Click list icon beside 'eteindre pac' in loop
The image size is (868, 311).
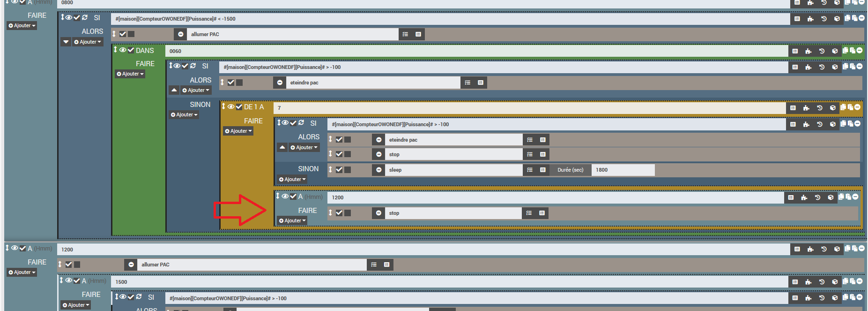(x=530, y=140)
